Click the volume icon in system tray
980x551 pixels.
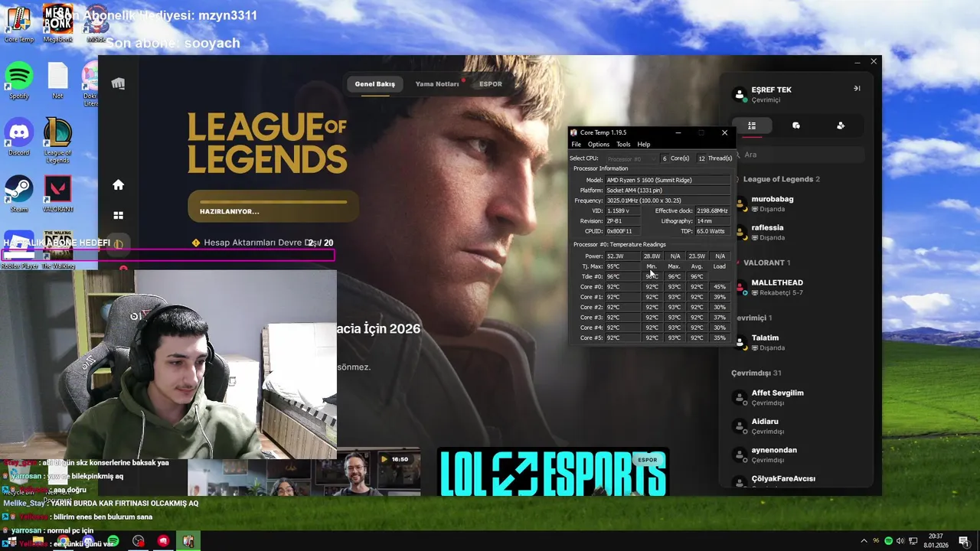900,541
